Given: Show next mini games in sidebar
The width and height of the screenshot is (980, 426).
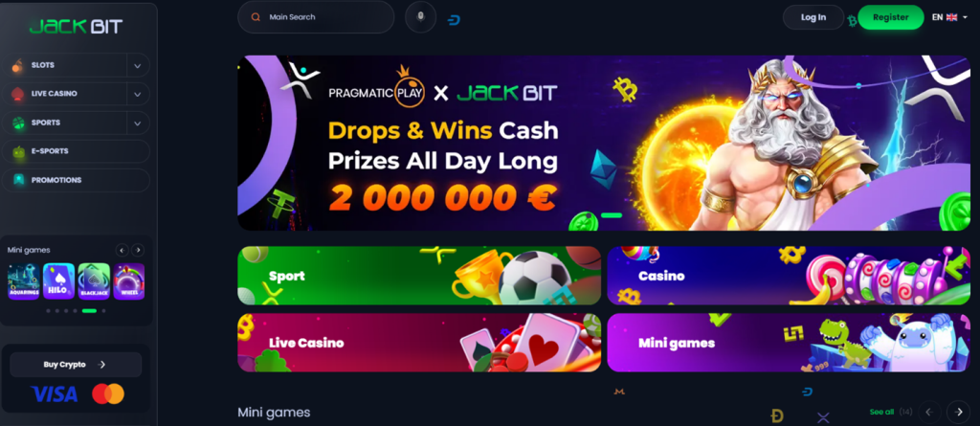Looking at the screenshot, I should (138, 250).
